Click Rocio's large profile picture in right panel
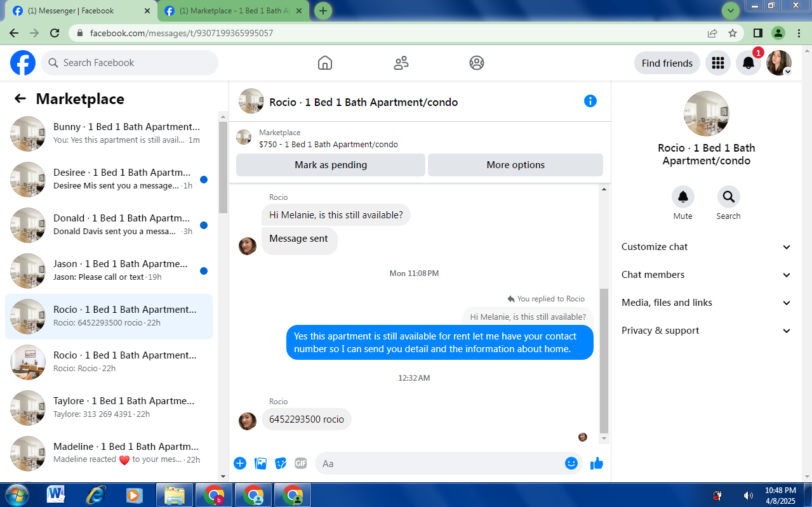812x507 pixels. tap(706, 114)
